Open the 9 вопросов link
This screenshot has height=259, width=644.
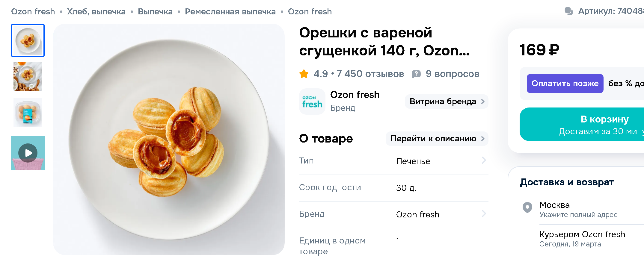(x=452, y=74)
